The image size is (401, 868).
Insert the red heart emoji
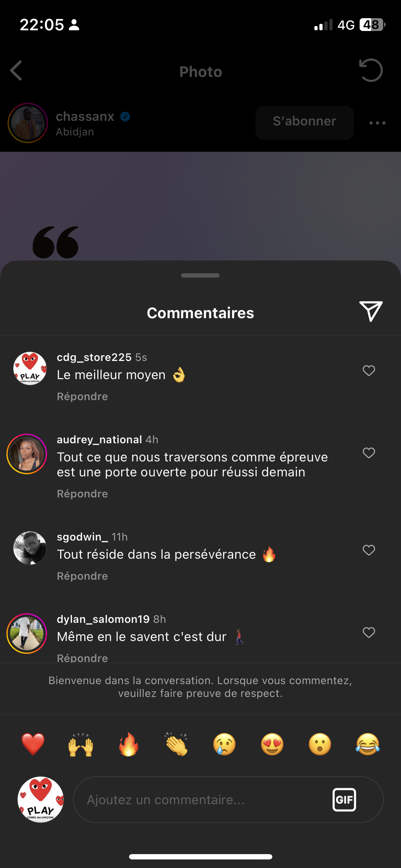tap(33, 744)
